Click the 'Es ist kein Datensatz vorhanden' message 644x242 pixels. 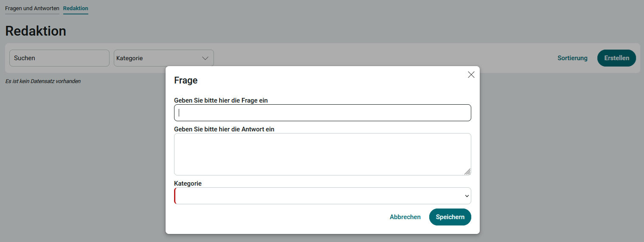tap(43, 81)
